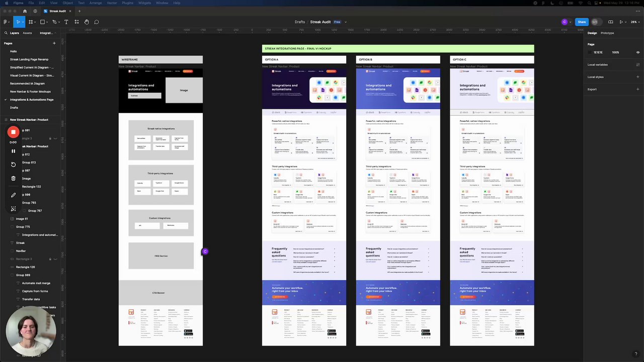Image resolution: width=644 pixels, height=362 pixels.
Task: Delete the recording with trash icon
Action: 13,178
